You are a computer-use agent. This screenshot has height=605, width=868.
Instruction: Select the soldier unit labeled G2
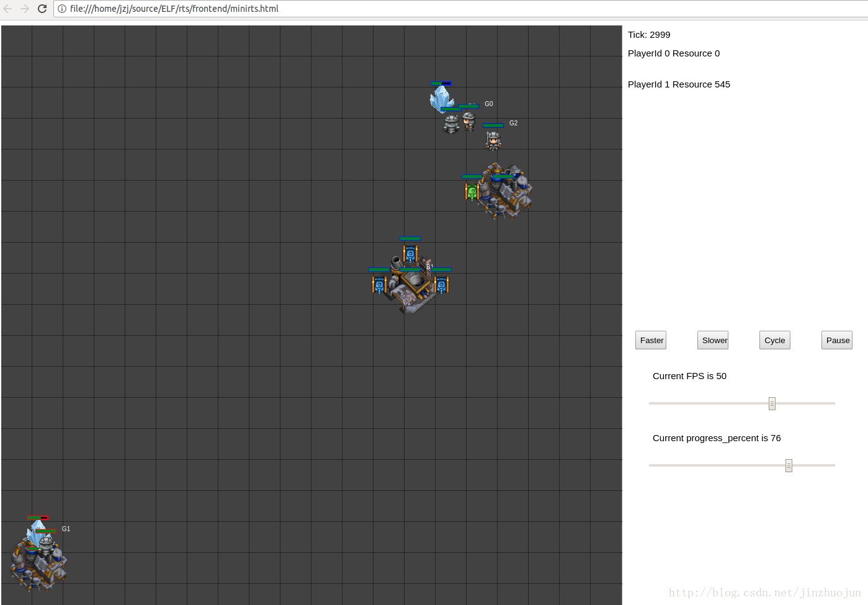(493, 141)
